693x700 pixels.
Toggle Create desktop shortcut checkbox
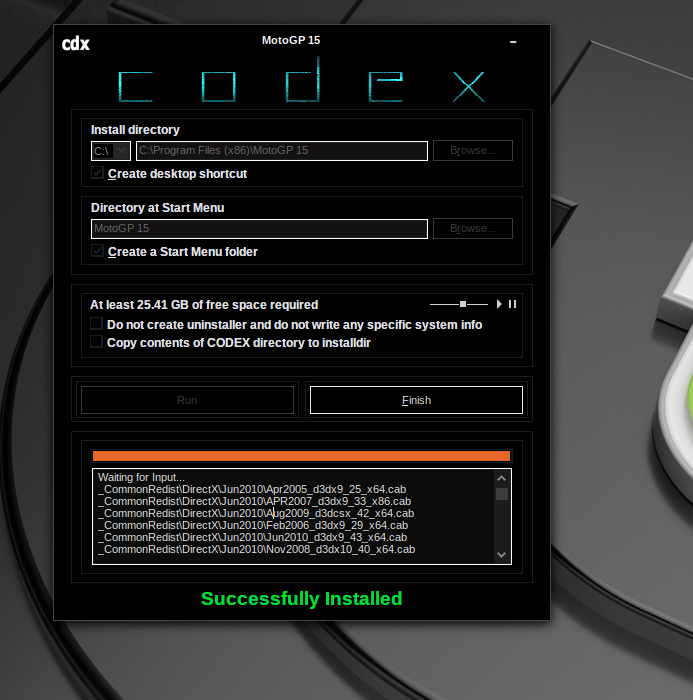pos(97,173)
